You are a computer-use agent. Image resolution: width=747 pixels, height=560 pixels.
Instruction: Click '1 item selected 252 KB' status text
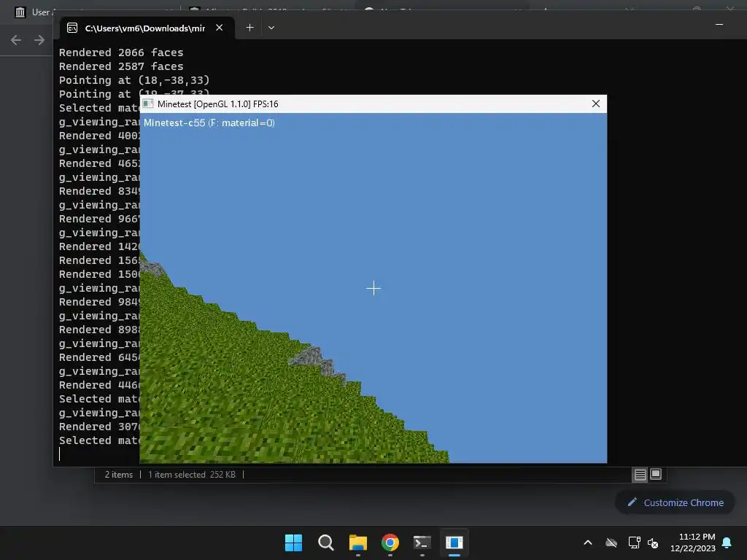point(192,474)
